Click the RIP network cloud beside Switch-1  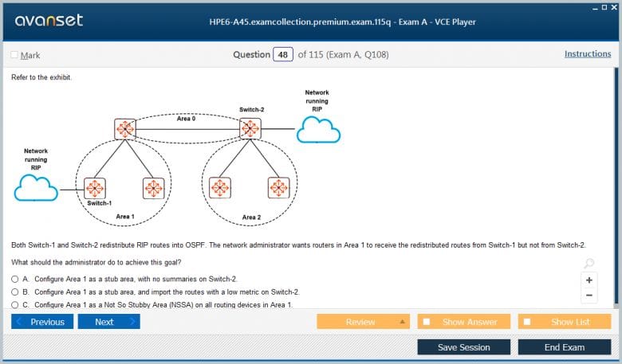[x=37, y=188]
